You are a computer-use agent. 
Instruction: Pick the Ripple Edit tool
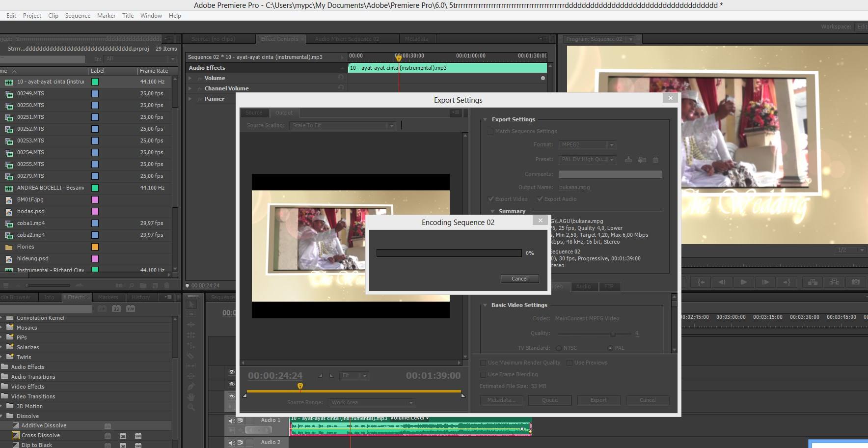tap(191, 325)
